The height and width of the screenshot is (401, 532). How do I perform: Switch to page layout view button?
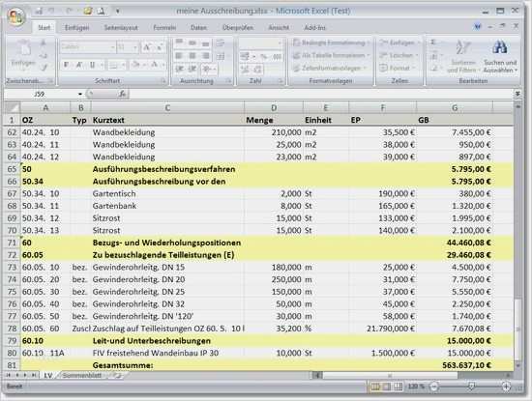(387, 387)
